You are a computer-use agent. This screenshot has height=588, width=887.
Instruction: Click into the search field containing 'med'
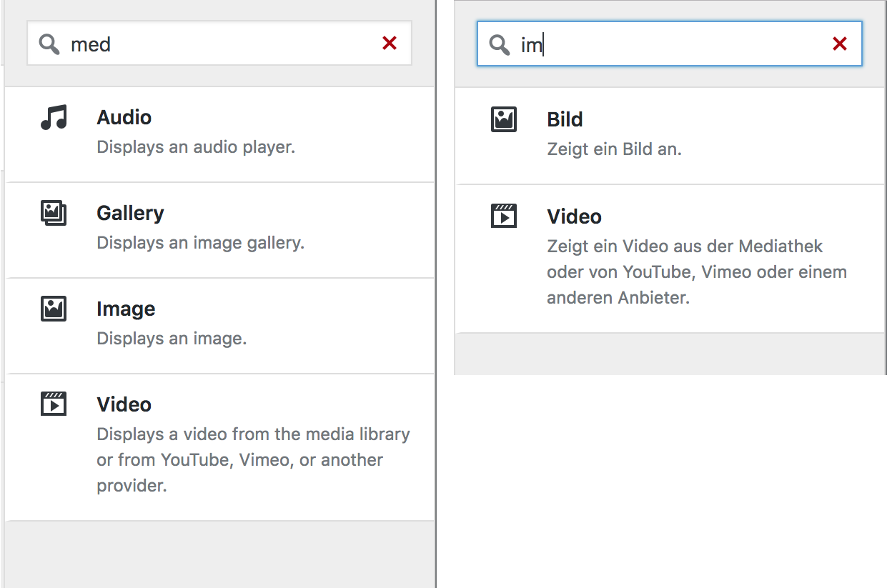(x=219, y=44)
